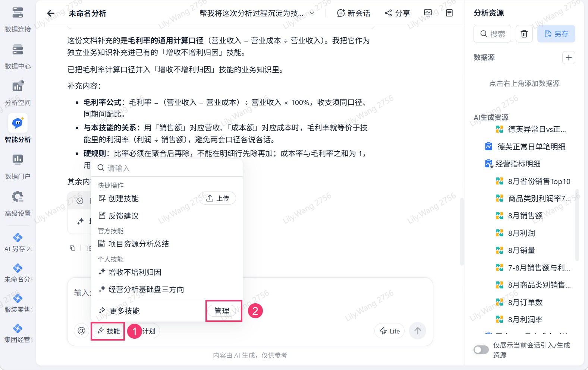Open the 技能 skills menu button

(108, 331)
